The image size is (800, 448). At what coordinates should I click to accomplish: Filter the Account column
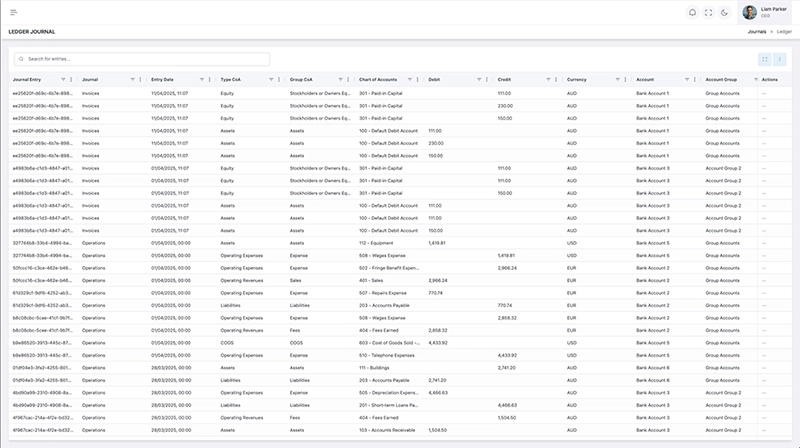point(687,80)
